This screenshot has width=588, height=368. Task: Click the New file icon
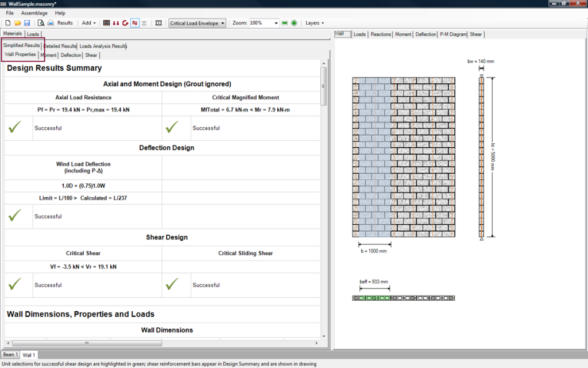8,23
